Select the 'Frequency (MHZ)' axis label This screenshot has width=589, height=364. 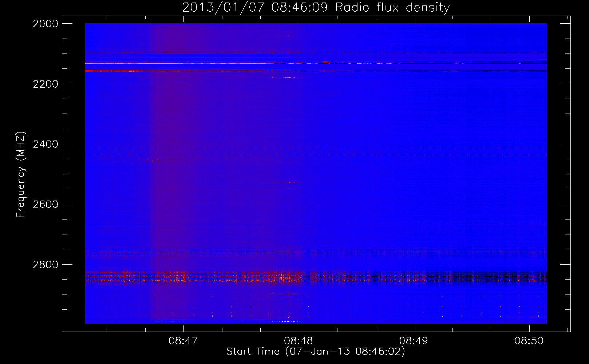21,175
